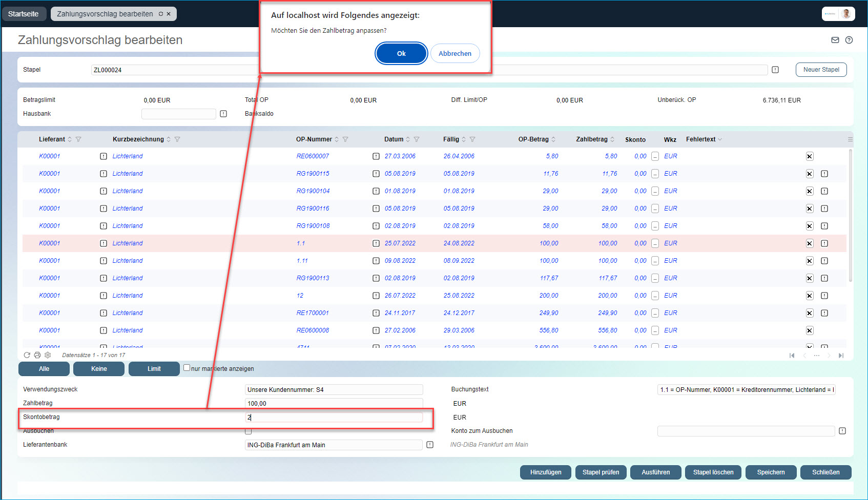Select the 'Zahlungsvorschlag bearbeiten' tab
The width and height of the screenshot is (868, 500).
[x=105, y=14]
